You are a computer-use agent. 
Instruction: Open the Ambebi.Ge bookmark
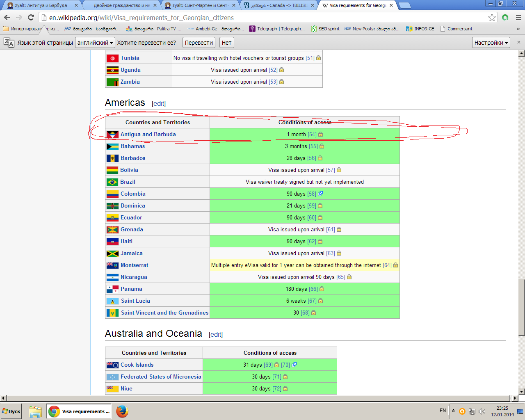(215, 29)
